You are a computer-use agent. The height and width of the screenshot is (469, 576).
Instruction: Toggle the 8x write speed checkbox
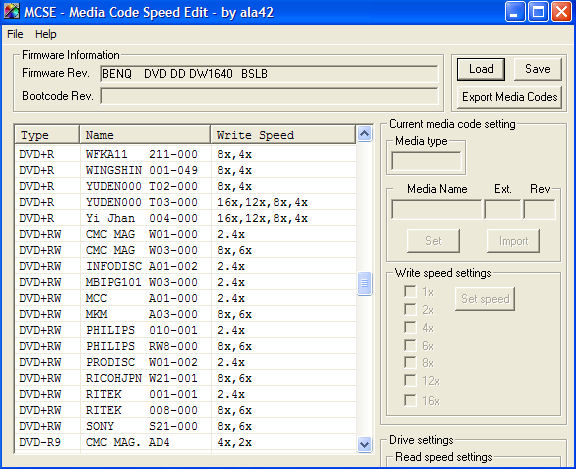pyautogui.click(x=410, y=363)
